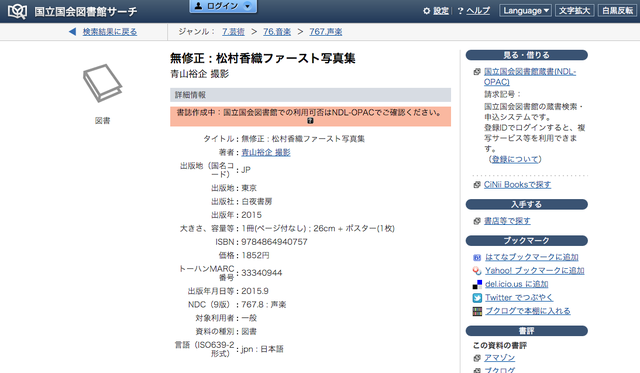Add to はてなブックマーク link
The image size is (640, 373).
click(531, 257)
